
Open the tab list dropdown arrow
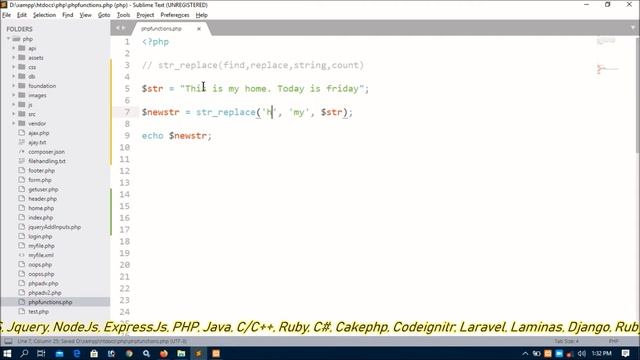[633, 28]
